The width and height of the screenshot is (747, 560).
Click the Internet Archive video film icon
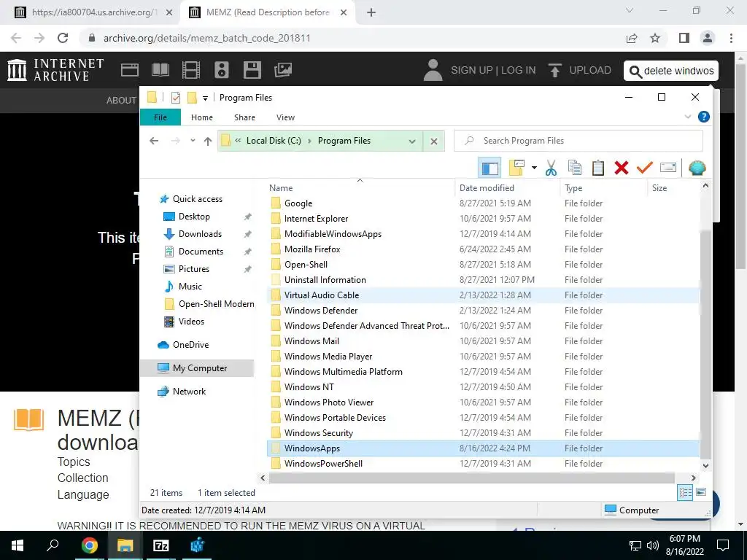pos(191,70)
